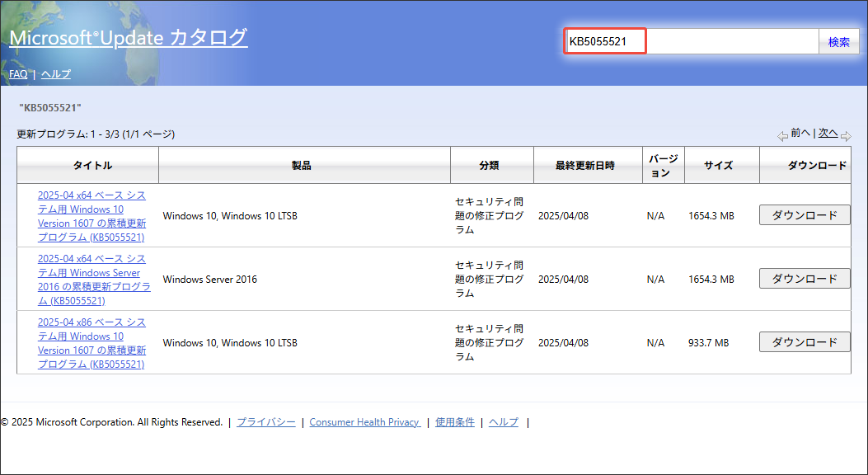868x475 pixels.
Task: Open the プライバシー footer link
Action: [x=266, y=422]
